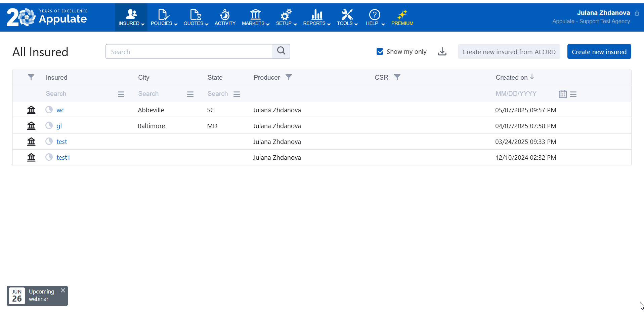
Task: Click the download export icon
Action: point(442,51)
